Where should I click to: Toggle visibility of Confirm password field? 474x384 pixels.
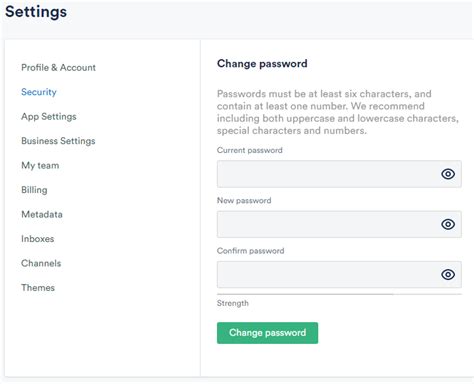448,274
